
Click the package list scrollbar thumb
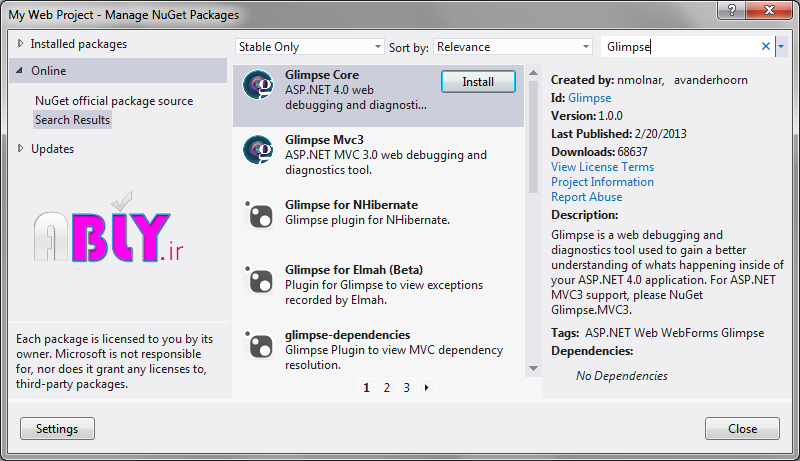coord(534,137)
